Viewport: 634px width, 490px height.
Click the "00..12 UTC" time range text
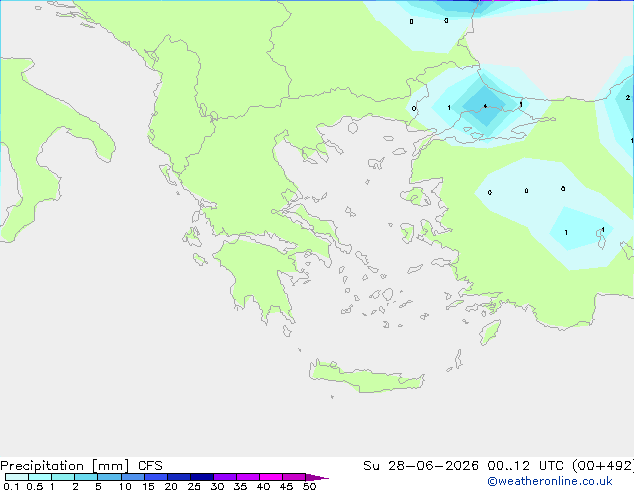526,466
